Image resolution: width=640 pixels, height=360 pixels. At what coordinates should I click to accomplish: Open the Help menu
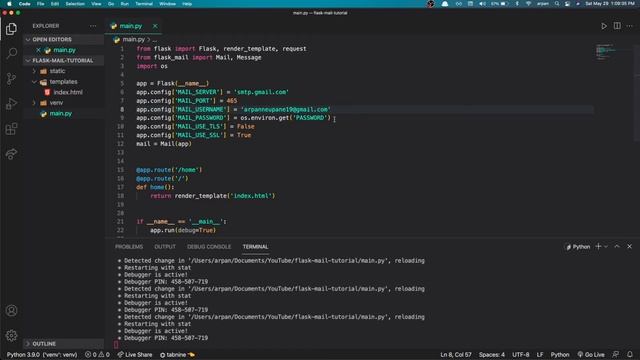click(x=187, y=4)
